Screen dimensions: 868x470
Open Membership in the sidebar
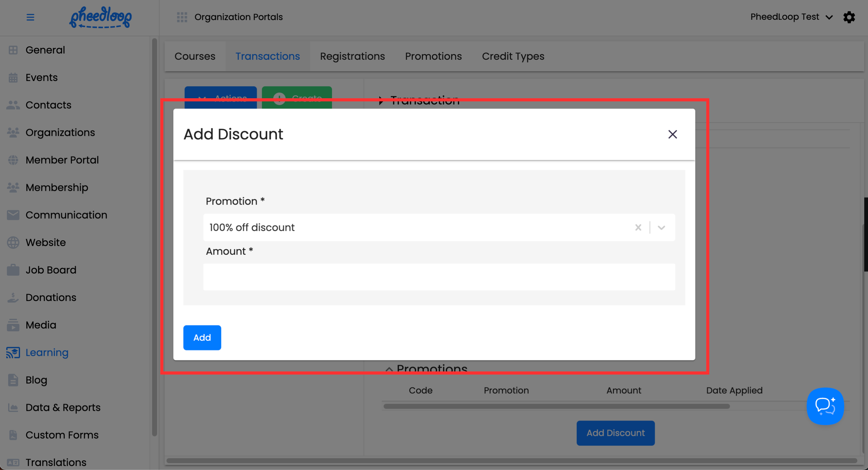click(57, 187)
